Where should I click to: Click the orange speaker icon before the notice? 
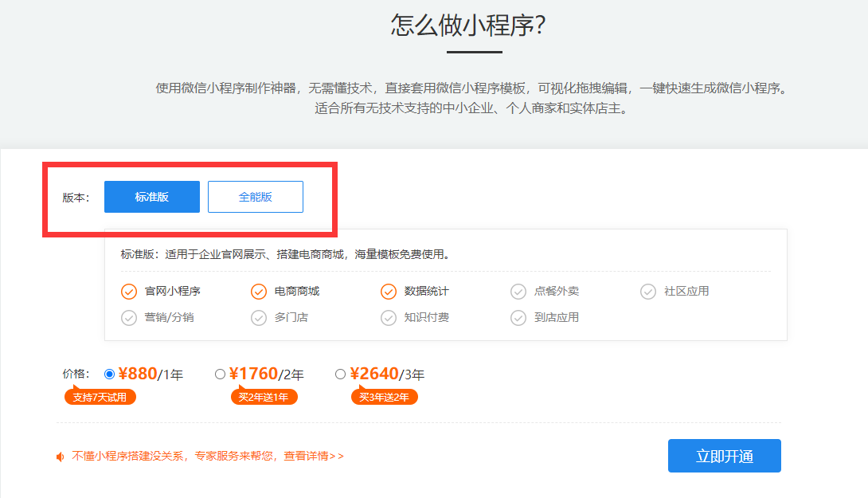(x=61, y=457)
